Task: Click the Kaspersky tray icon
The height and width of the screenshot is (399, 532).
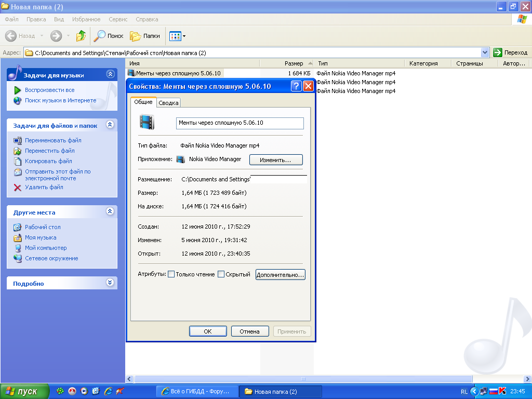Action: tap(502, 391)
